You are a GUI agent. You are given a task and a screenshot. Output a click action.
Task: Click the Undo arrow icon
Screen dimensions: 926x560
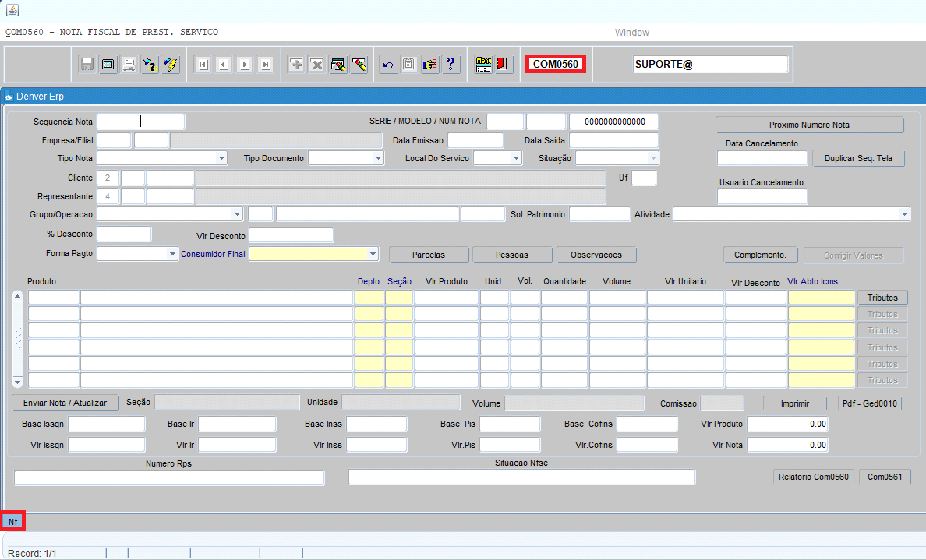(x=388, y=64)
